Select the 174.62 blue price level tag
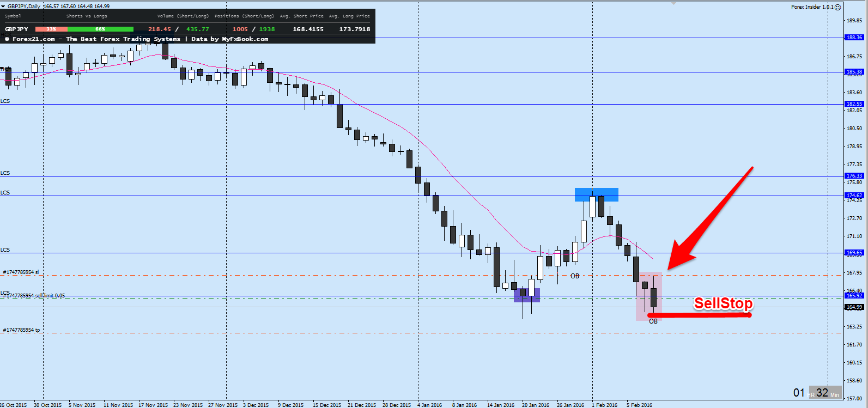The width and height of the screenshot is (868, 408). click(854, 196)
